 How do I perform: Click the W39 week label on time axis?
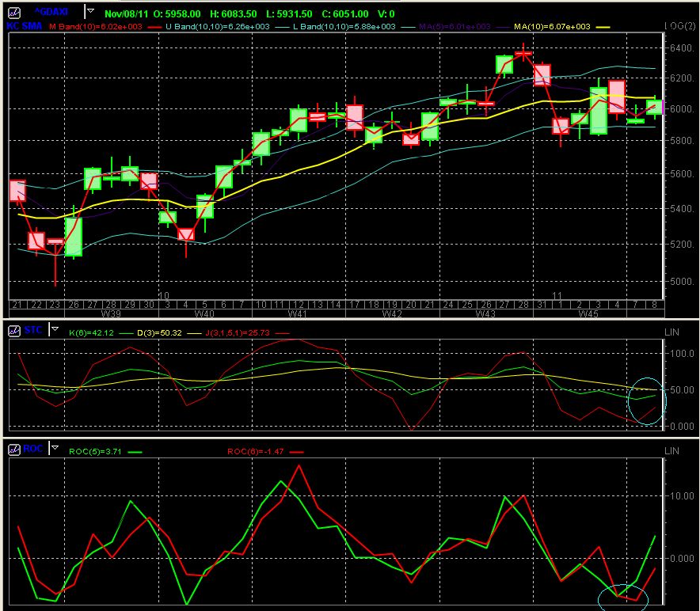point(111,313)
